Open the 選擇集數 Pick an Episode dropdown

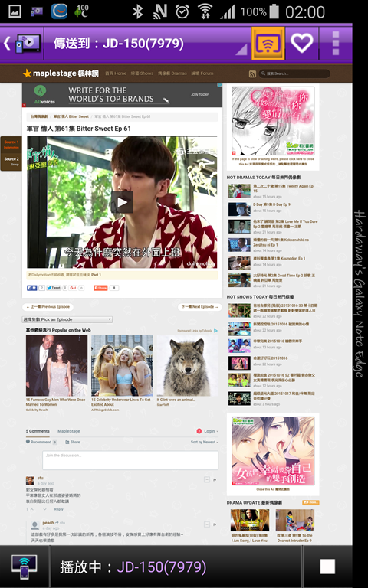coord(67,319)
